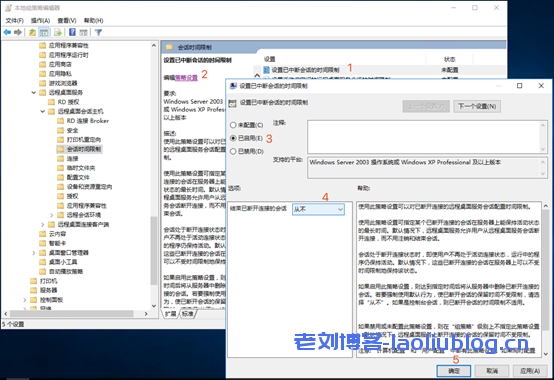Select the 未配置(C) radio button
Image resolution: width=554 pixels, height=380 pixels.
point(233,125)
